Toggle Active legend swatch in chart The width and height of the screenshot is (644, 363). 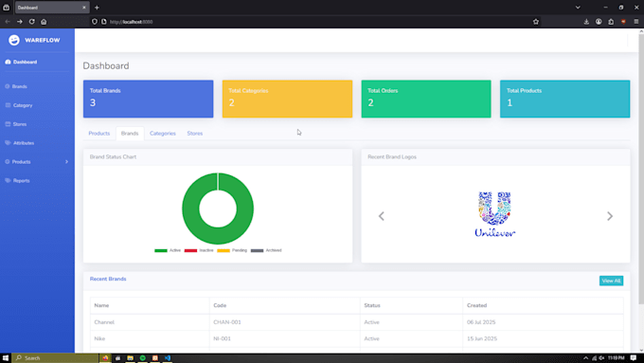[161, 250]
